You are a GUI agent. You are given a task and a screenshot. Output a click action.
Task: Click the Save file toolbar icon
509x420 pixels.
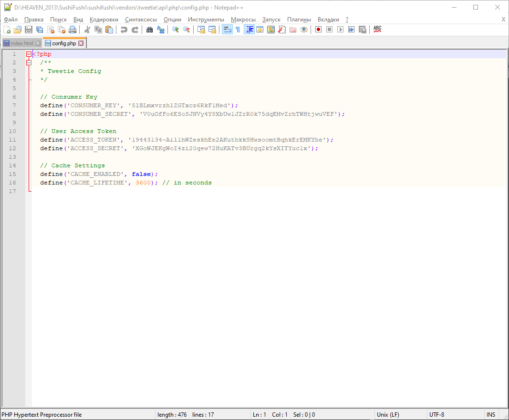pyautogui.click(x=29, y=30)
